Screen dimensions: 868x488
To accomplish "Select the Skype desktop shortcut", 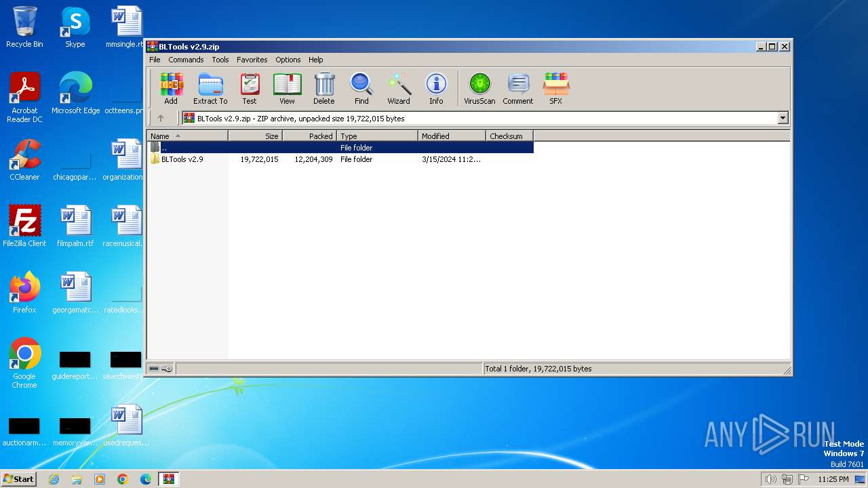I will pyautogui.click(x=75, y=27).
